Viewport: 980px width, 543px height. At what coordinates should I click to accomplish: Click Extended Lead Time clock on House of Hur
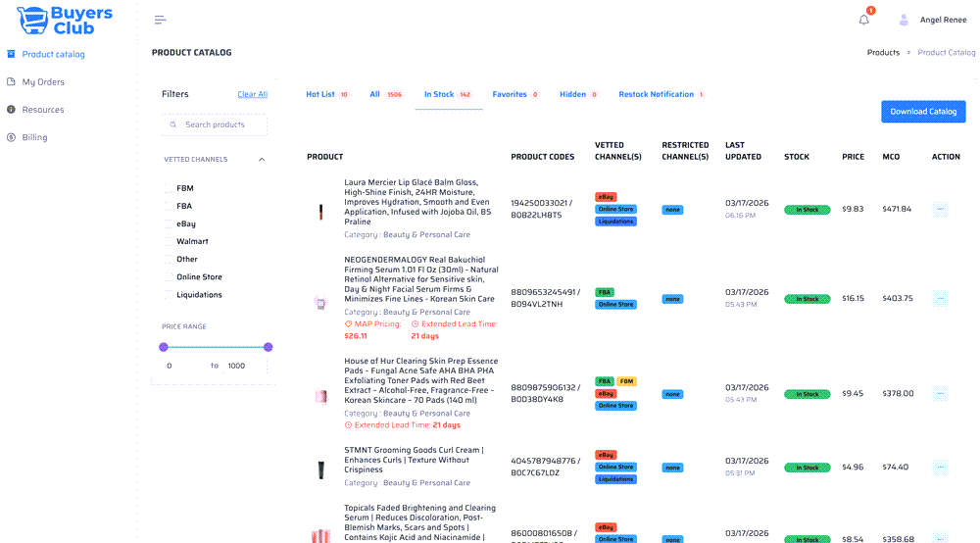(x=348, y=425)
